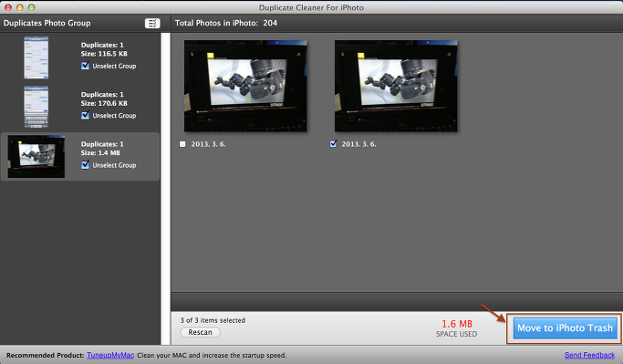The image size is (623, 364).
Task: Uncheck Unselect Group for the 1.4 MB group
Action: tap(85, 165)
